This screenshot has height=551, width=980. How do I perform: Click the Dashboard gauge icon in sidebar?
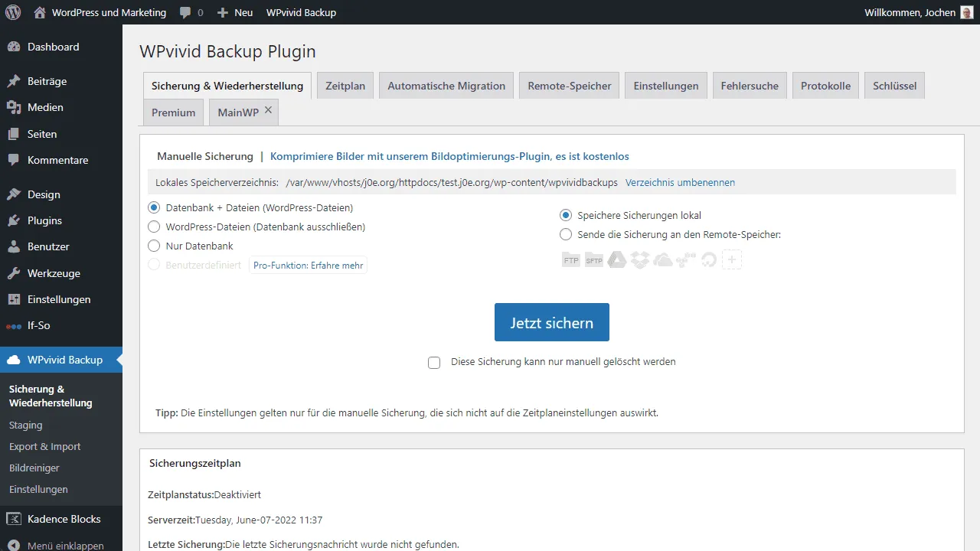[14, 47]
